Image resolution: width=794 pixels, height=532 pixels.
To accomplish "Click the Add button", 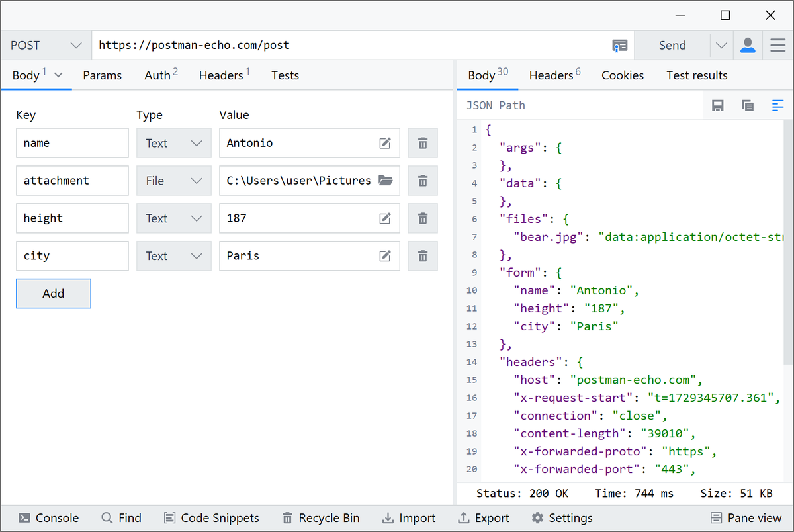I will 54,294.
